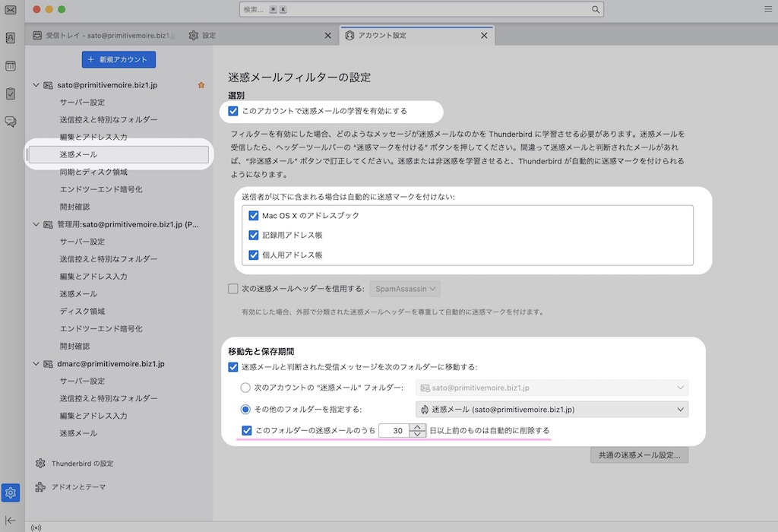Collapse the sato@primitivemoire.biz1.jp account tree
778x532 pixels.
[36, 85]
